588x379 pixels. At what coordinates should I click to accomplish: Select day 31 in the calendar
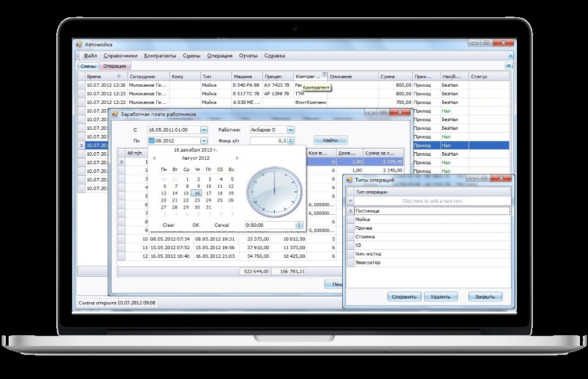point(208,207)
